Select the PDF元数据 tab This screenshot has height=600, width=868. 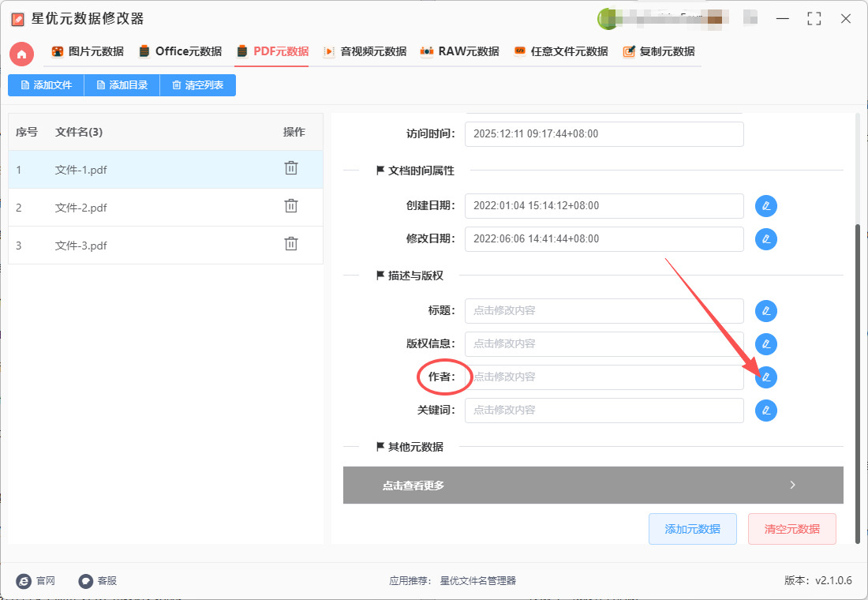(x=272, y=51)
